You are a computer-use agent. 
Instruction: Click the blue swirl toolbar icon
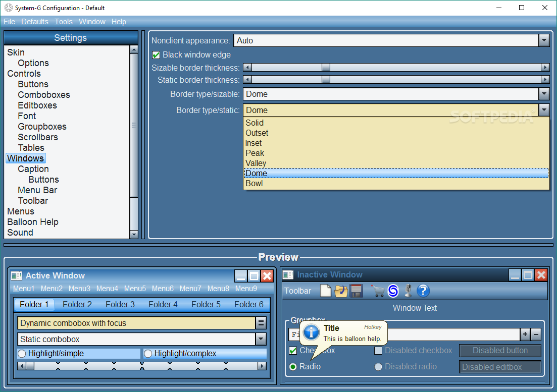(x=393, y=291)
